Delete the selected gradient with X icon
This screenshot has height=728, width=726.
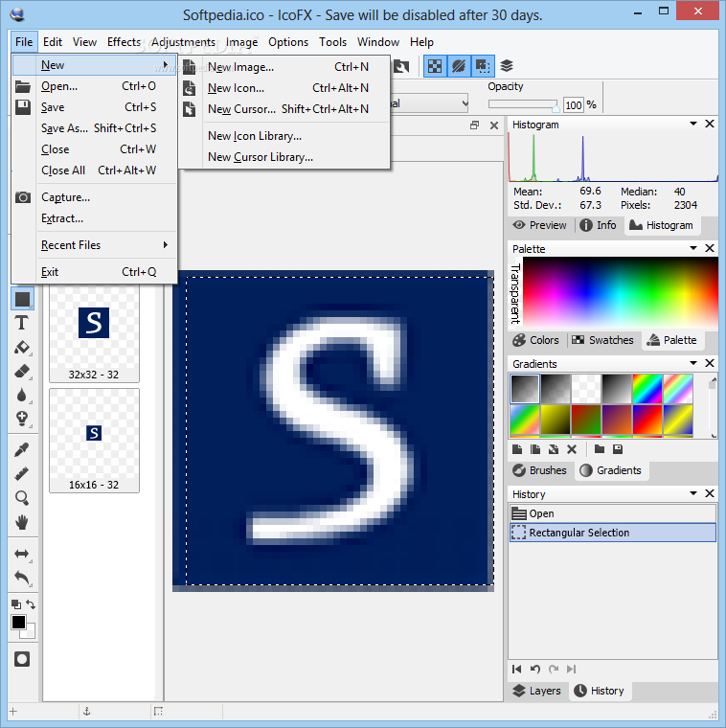pos(572,449)
